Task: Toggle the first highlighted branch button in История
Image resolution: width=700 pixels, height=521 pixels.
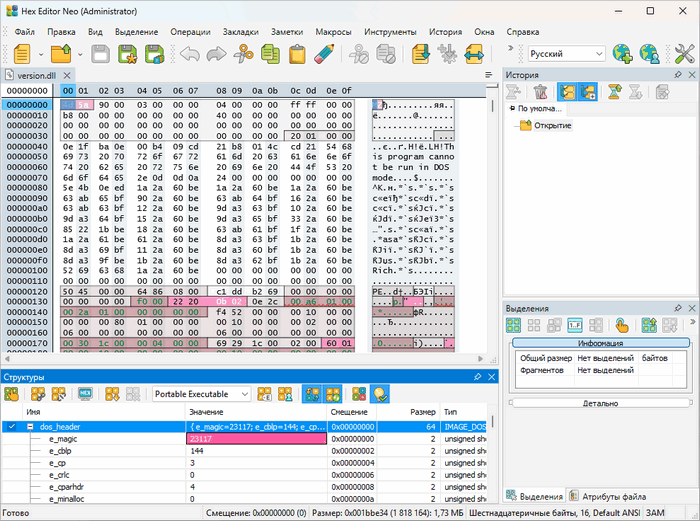Action: click(565, 92)
